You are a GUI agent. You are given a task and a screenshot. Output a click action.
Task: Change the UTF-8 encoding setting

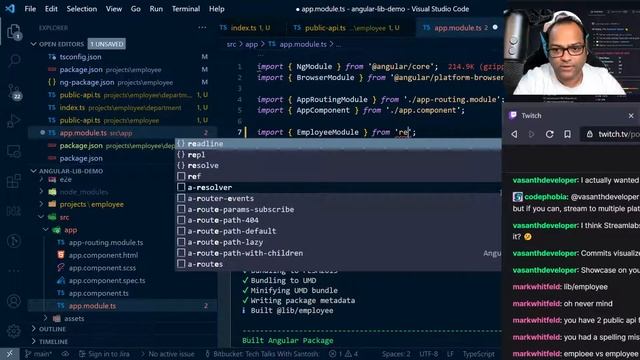[428, 354]
